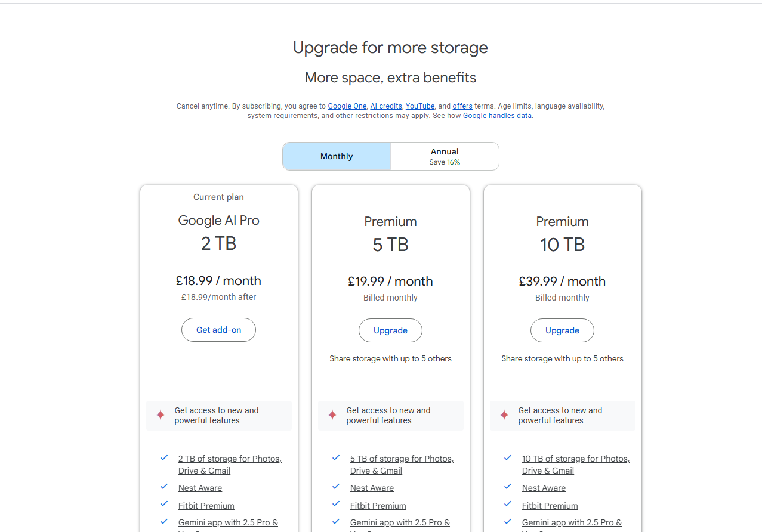Open the offers terms link

[462, 106]
